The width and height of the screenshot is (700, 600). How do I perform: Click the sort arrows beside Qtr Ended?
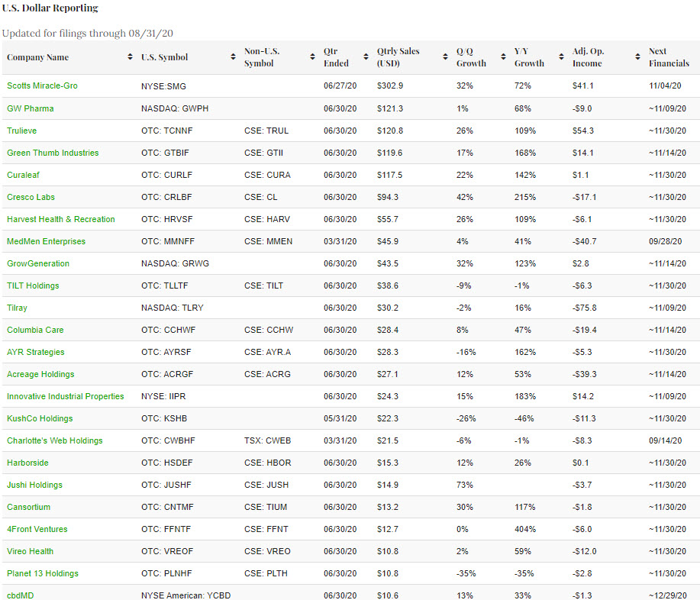point(366,58)
